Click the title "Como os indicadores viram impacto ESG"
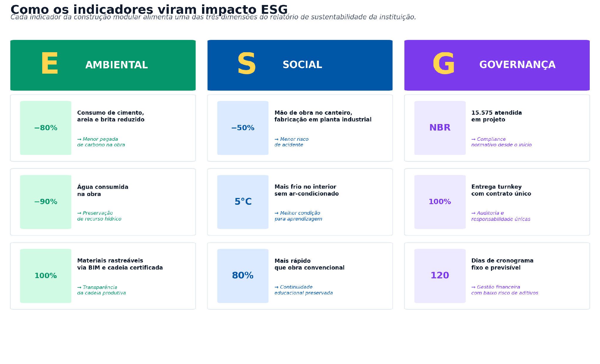This screenshot has height=364, width=600. point(149,9)
